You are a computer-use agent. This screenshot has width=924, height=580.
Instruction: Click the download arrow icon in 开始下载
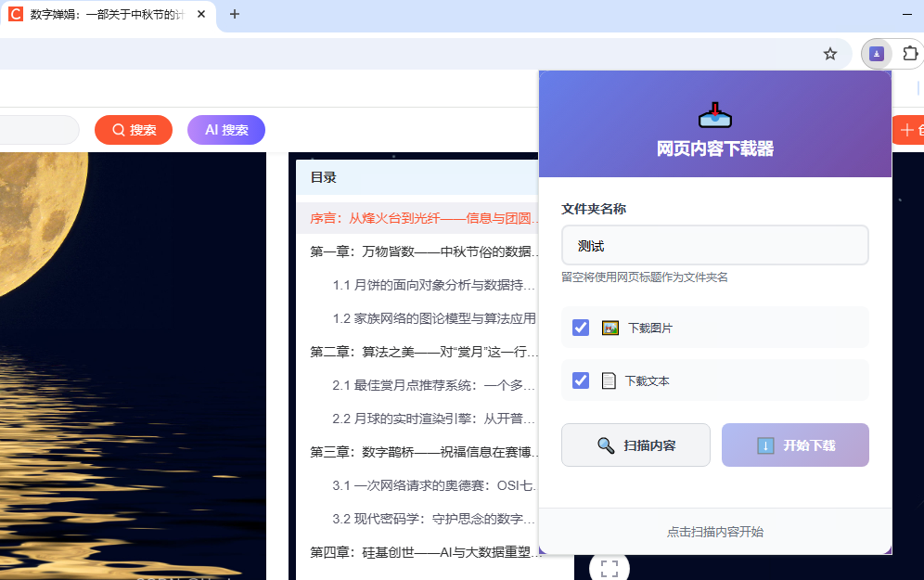pos(765,445)
